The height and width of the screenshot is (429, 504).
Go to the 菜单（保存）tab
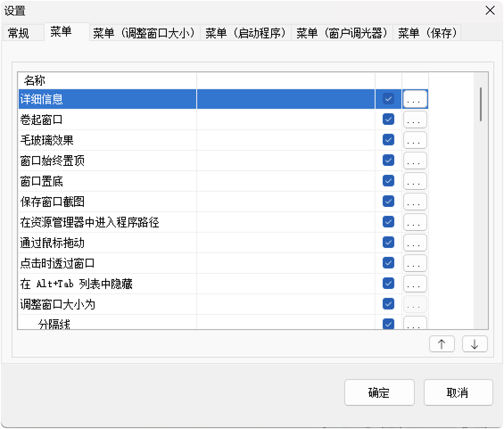click(x=428, y=33)
